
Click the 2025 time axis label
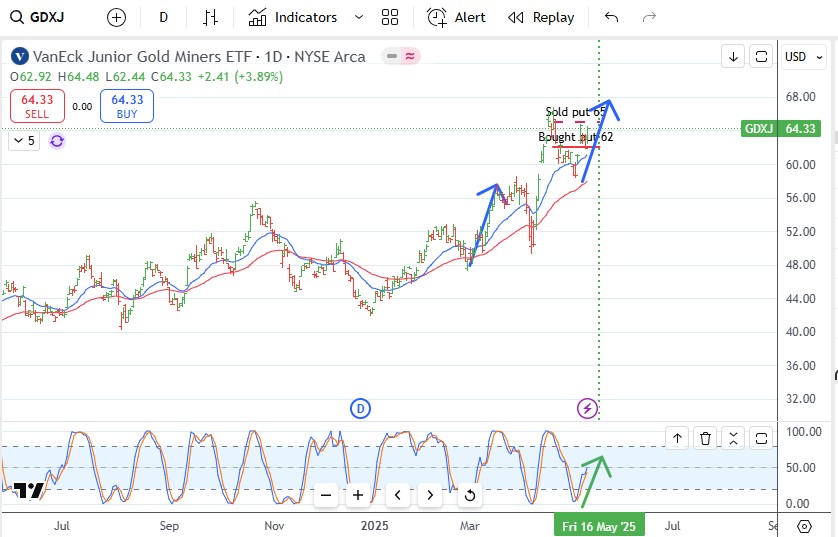[375, 526]
